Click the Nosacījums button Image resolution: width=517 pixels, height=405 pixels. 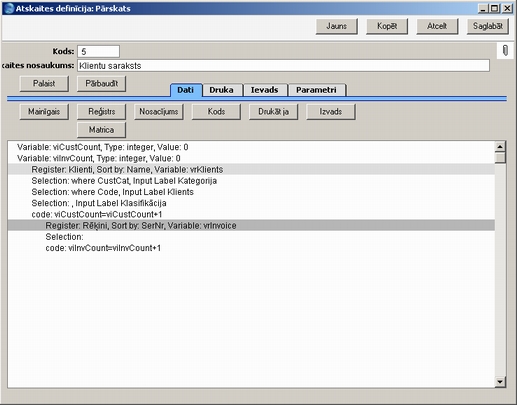[159, 111]
